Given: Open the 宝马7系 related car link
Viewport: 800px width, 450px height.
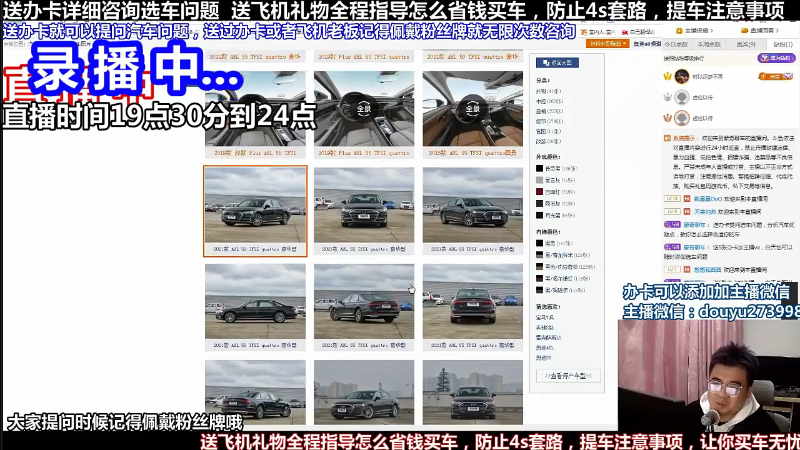Looking at the screenshot, I should pos(544,317).
